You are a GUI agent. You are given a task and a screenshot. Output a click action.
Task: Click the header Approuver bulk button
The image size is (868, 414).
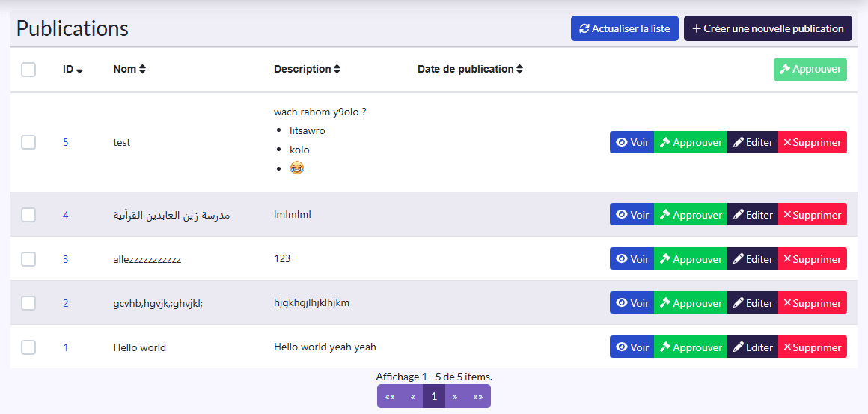point(810,69)
